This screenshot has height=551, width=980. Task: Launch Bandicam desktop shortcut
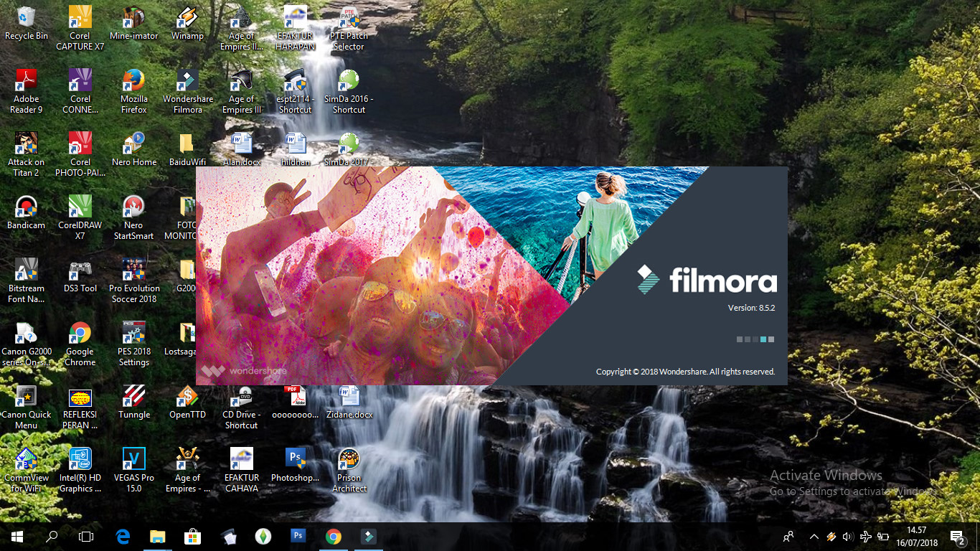click(x=27, y=212)
